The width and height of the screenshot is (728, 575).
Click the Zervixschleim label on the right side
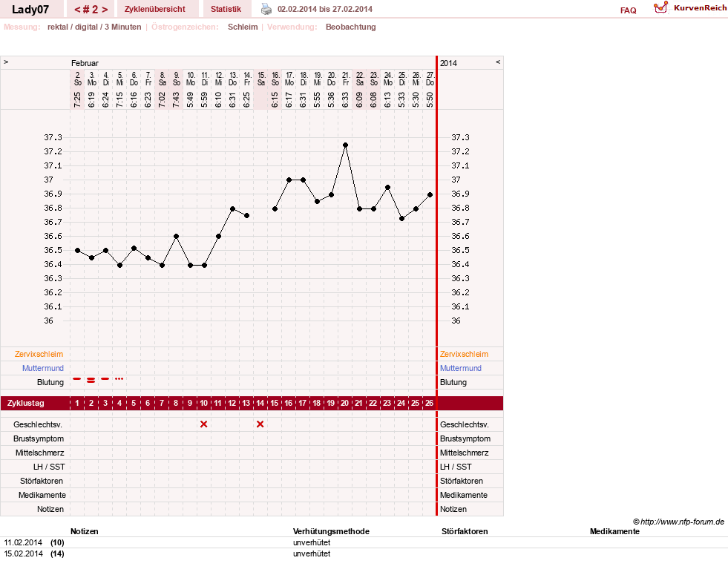click(465, 354)
